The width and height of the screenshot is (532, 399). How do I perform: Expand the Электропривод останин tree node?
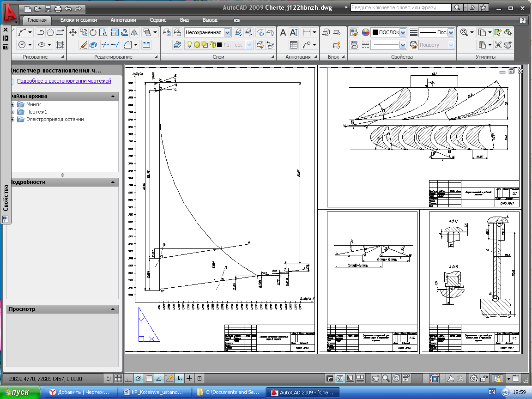pyautogui.click(x=12, y=119)
